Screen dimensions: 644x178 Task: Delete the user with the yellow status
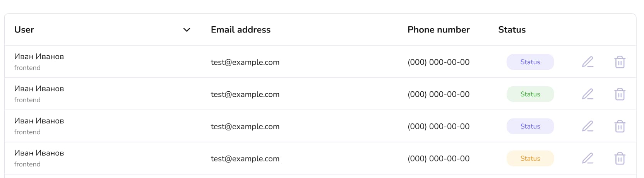620,158
